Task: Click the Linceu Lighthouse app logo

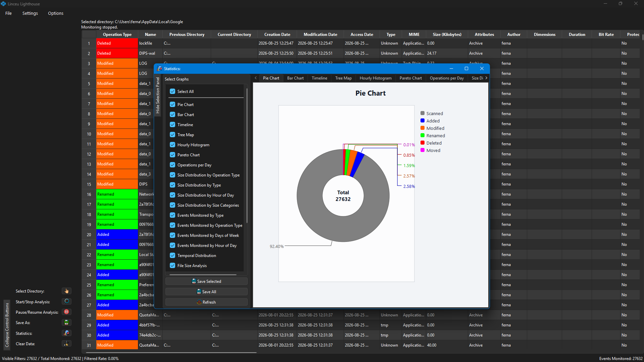Action: point(3,4)
